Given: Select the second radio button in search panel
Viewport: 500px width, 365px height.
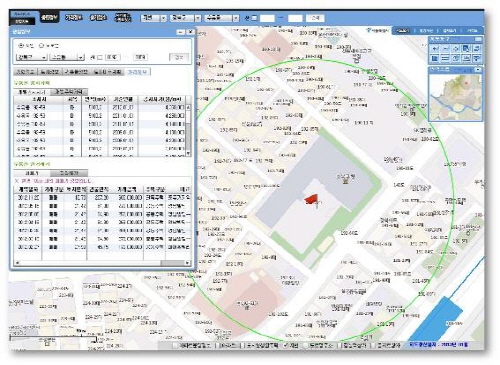Looking at the screenshot, I should click(42, 46).
